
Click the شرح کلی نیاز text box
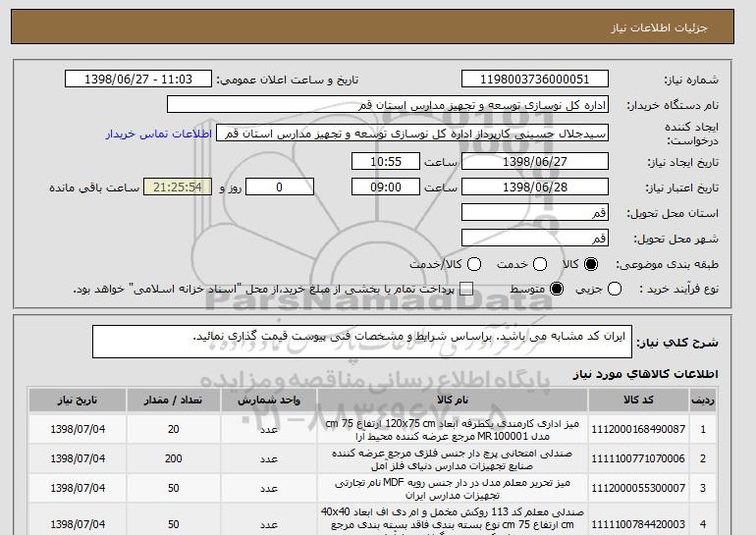point(362,342)
